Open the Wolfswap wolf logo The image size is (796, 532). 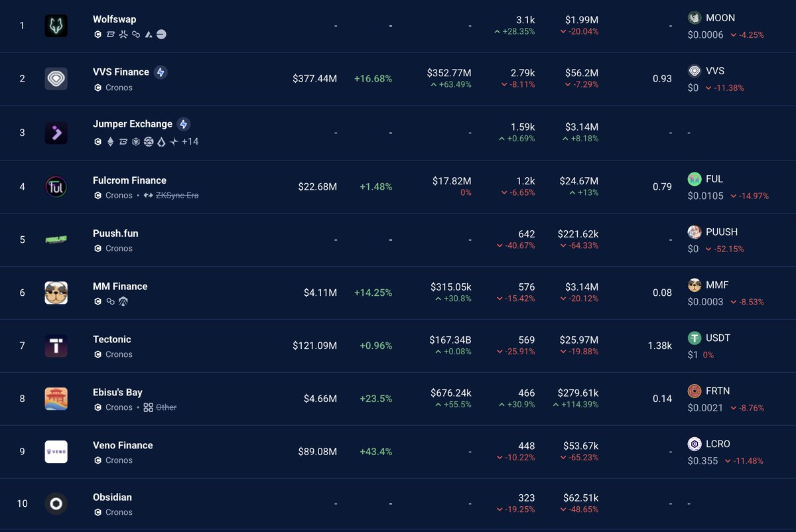click(56, 26)
